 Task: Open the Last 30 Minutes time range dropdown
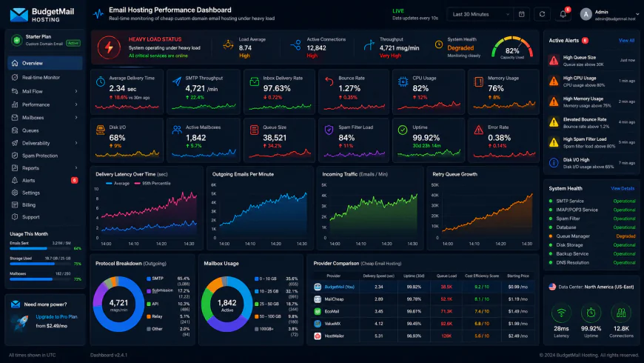[x=480, y=14]
